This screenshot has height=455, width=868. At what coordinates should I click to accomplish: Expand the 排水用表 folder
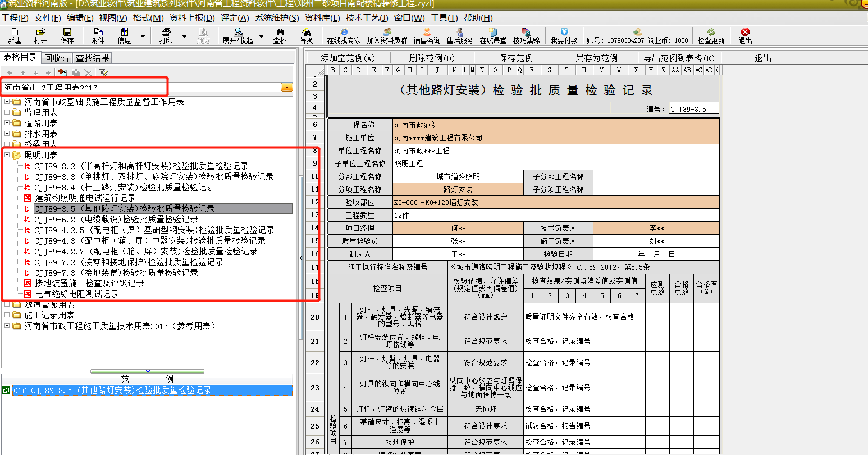(x=7, y=134)
